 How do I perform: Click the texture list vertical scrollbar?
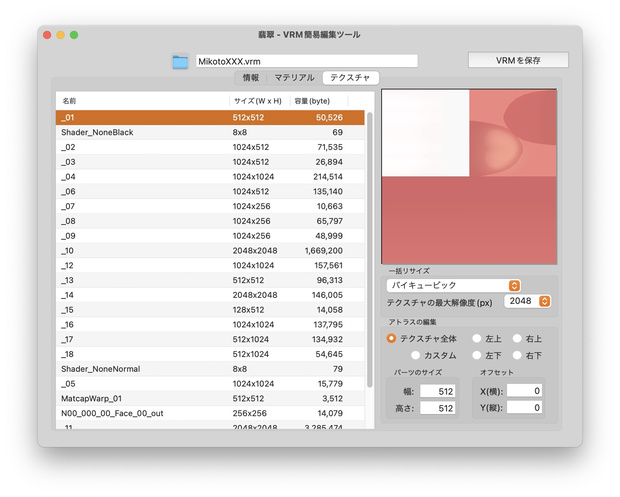tap(370, 250)
